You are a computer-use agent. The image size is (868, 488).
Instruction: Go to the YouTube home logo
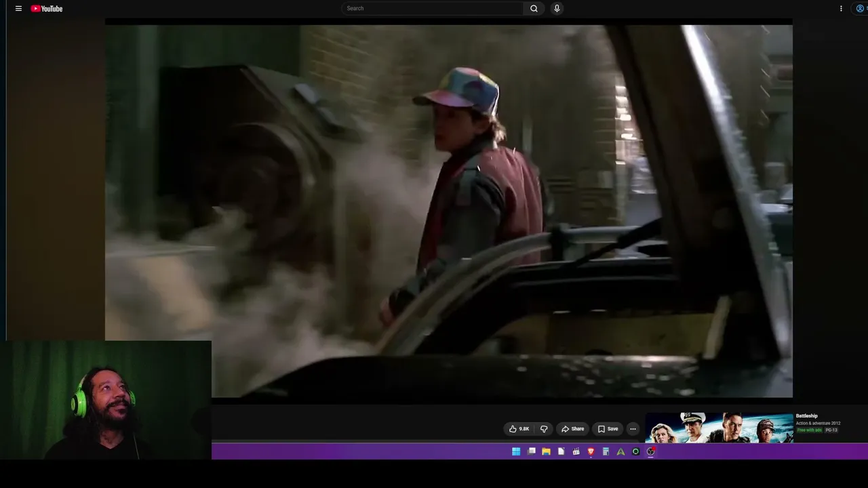(47, 9)
